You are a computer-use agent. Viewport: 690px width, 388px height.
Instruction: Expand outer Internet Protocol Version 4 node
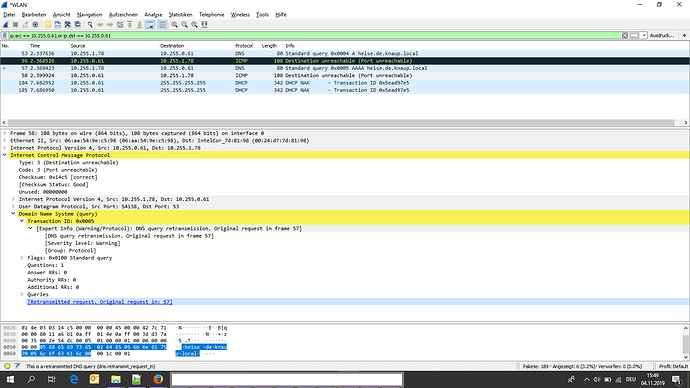[5, 148]
